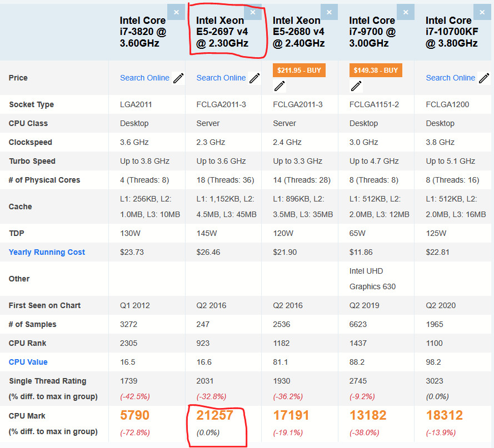Click the Socket Type row label
Screen dimensions: 494x448
pos(31,104)
